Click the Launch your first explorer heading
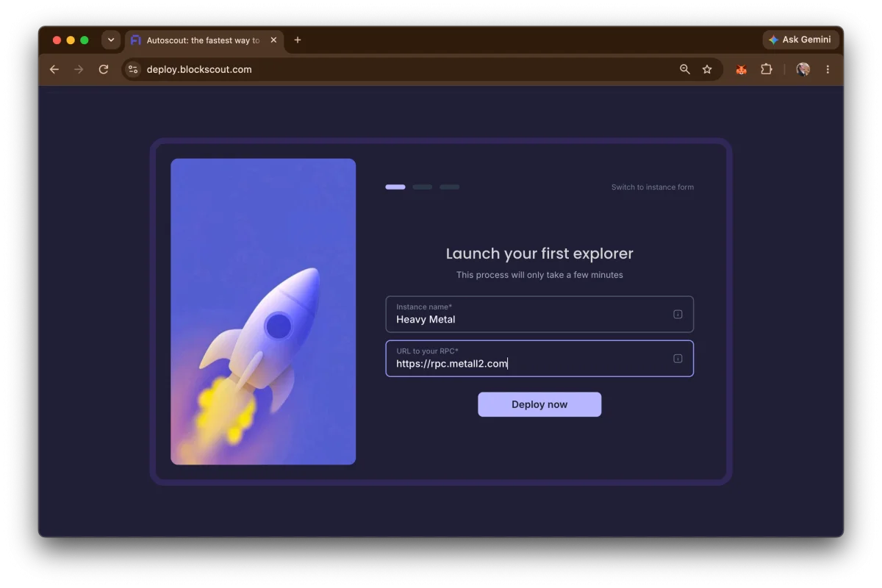The image size is (882, 588). [x=539, y=254]
